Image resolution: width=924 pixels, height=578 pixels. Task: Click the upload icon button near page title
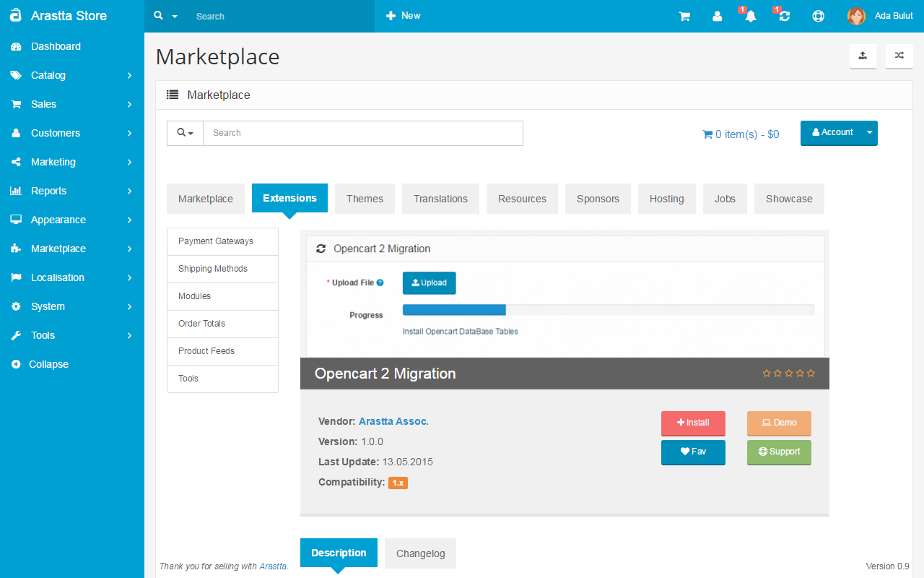863,56
